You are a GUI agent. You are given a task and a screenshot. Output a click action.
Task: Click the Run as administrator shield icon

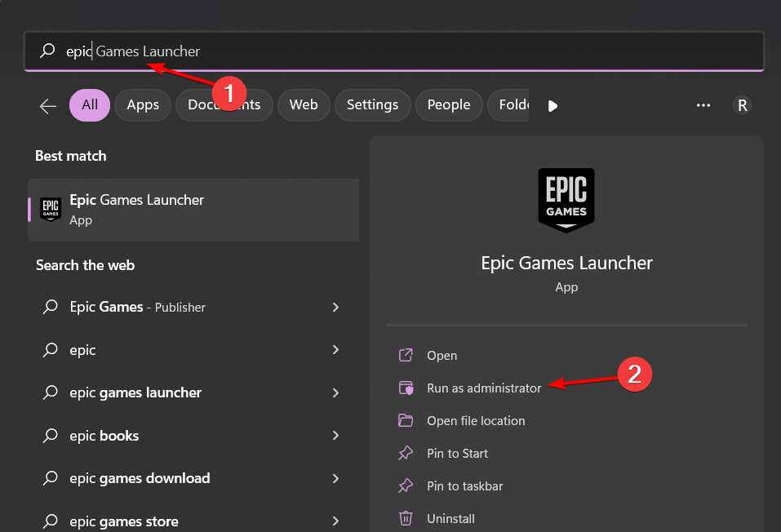point(406,388)
